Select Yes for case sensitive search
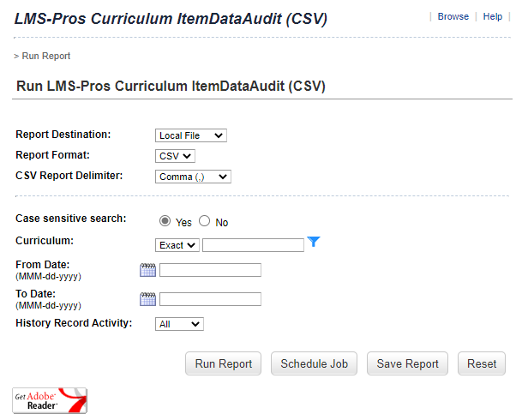This screenshot has width=528, height=420. tap(165, 221)
